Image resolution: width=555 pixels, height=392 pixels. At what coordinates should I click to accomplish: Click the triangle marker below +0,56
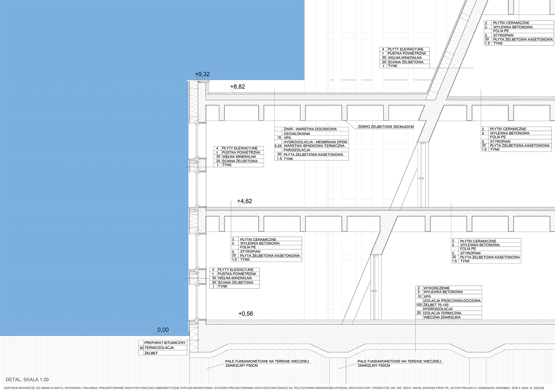[x=240, y=318]
